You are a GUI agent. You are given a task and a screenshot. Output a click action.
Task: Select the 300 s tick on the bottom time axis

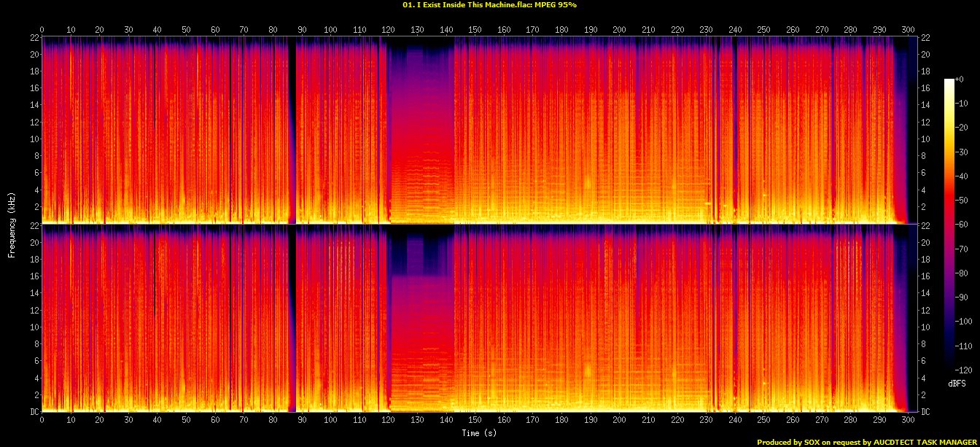point(908,420)
